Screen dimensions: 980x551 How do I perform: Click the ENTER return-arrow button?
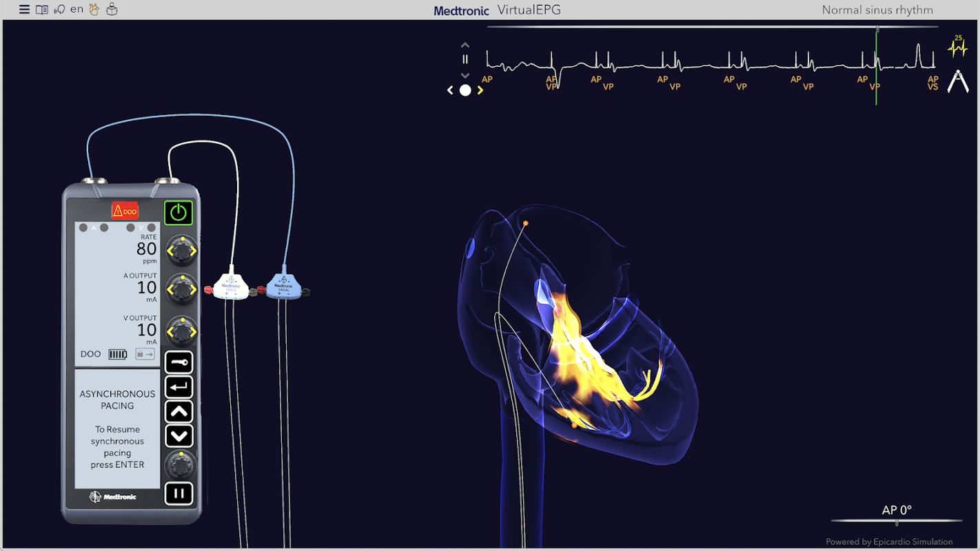179,387
